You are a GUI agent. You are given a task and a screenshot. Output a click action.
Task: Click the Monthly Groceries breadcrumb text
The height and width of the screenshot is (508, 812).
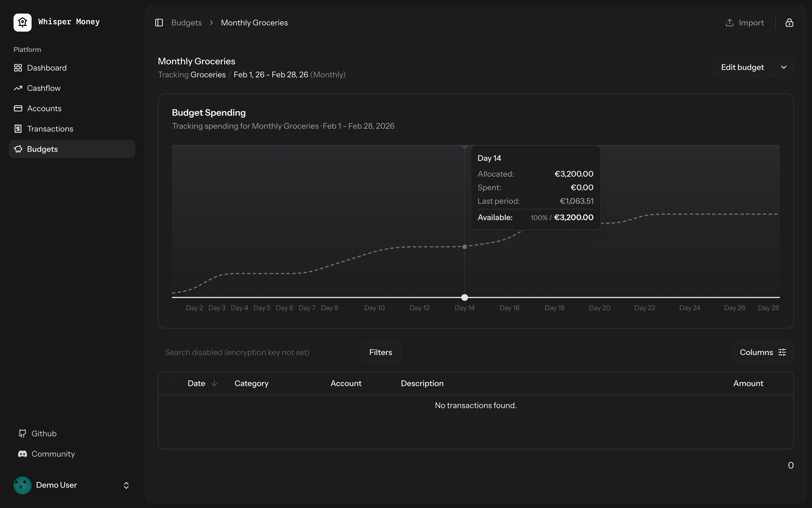(x=254, y=23)
